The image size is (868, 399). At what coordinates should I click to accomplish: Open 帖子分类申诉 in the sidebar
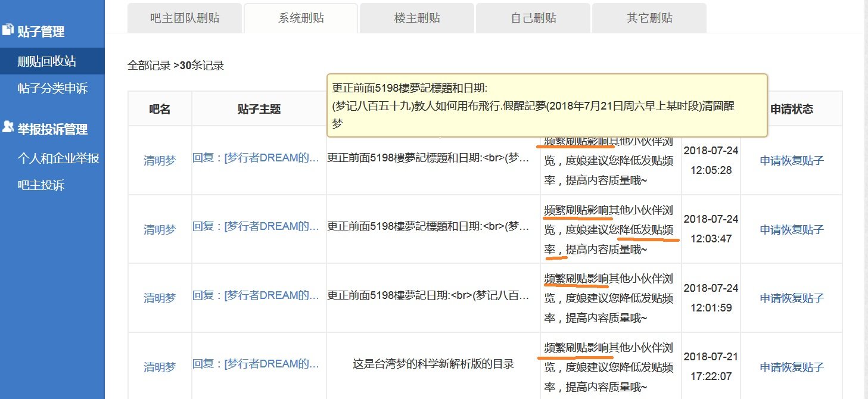point(52,88)
